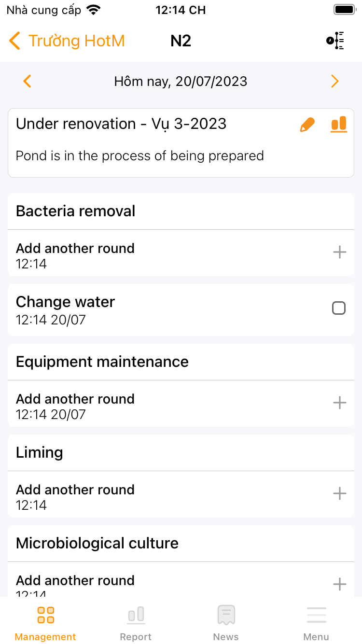Tap the timeline icon in top-right corner
Image resolution: width=362 pixels, height=644 pixels.
pos(335,41)
